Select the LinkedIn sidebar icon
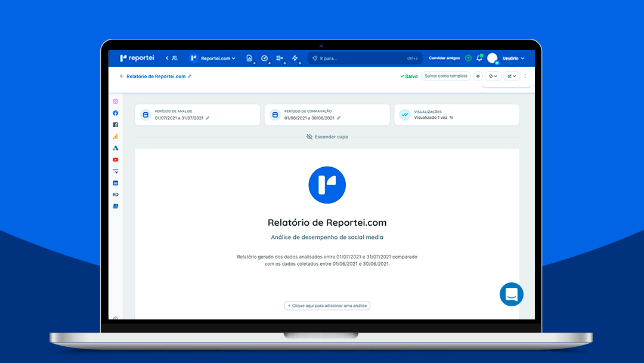The height and width of the screenshot is (363, 644). [116, 183]
